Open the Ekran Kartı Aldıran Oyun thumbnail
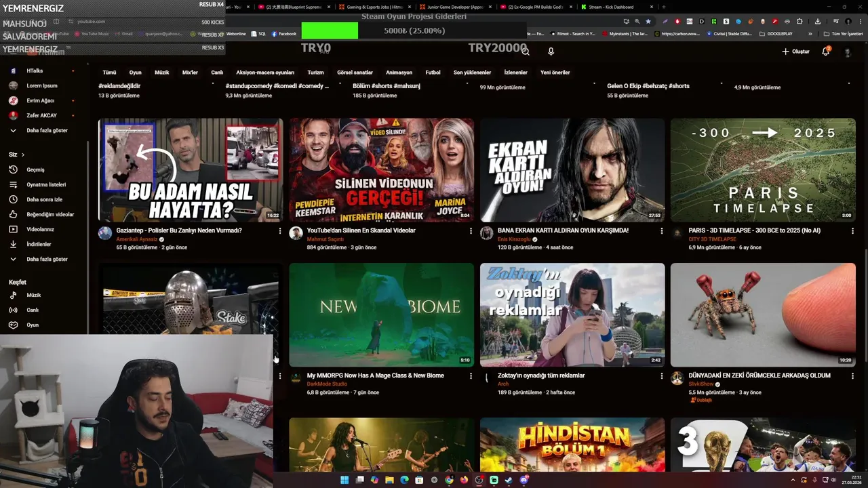The height and width of the screenshot is (488, 868). pos(572,170)
